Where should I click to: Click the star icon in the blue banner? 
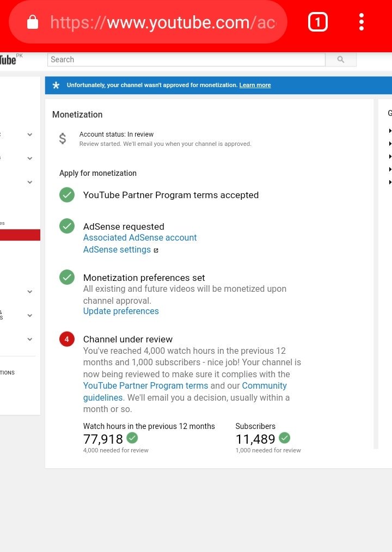pos(56,85)
